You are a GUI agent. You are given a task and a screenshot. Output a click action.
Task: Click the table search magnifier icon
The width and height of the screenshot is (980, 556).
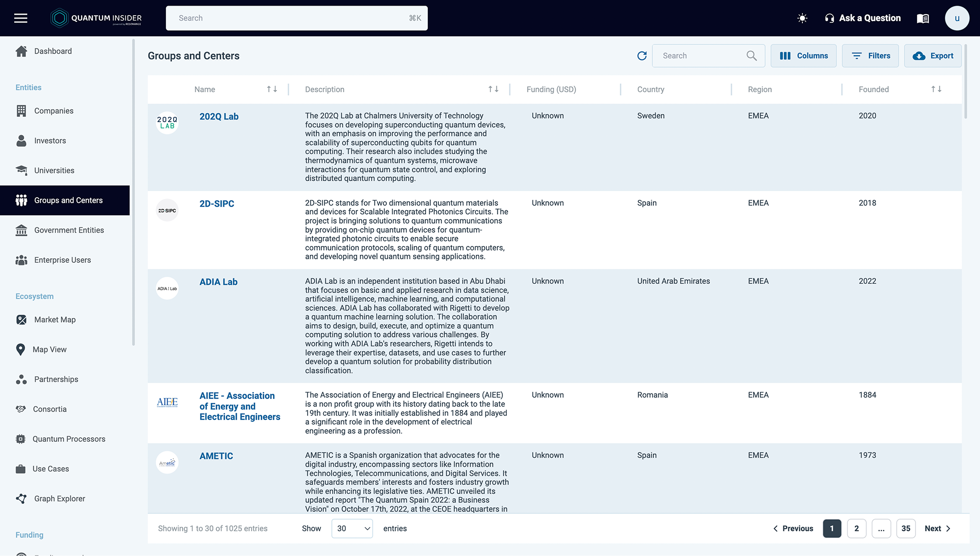click(751, 56)
